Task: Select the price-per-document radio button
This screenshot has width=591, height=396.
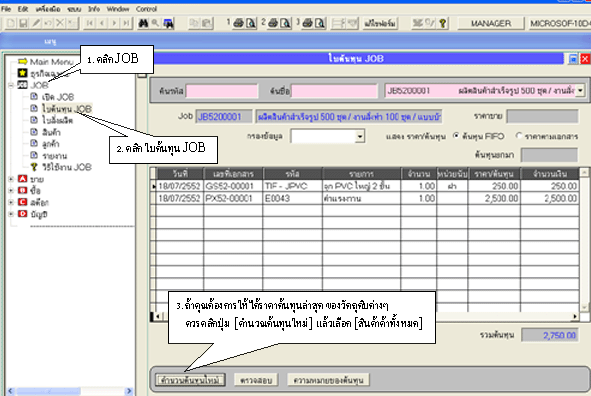Action: click(x=519, y=136)
